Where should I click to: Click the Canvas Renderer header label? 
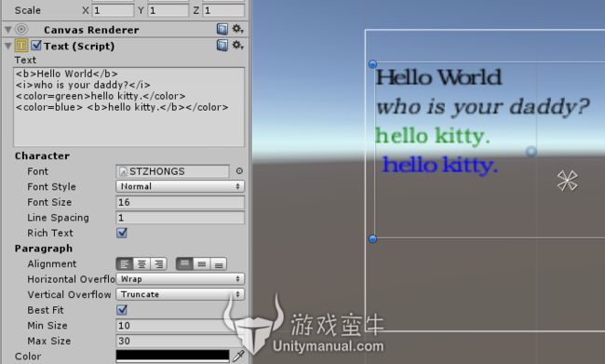coord(91,30)
